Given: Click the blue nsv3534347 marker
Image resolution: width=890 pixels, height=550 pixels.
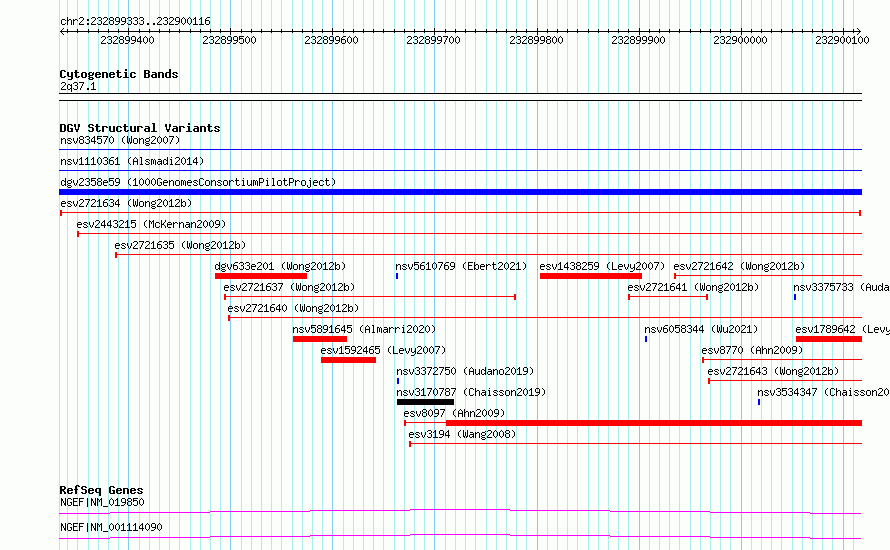Looking at the screenshot, I should point(759,402).
